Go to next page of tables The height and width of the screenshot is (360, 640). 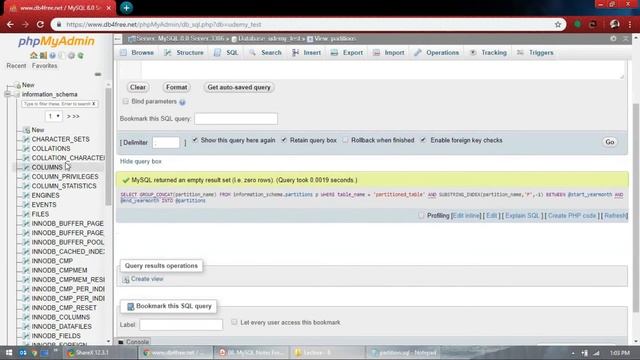(x=69, y=116)
